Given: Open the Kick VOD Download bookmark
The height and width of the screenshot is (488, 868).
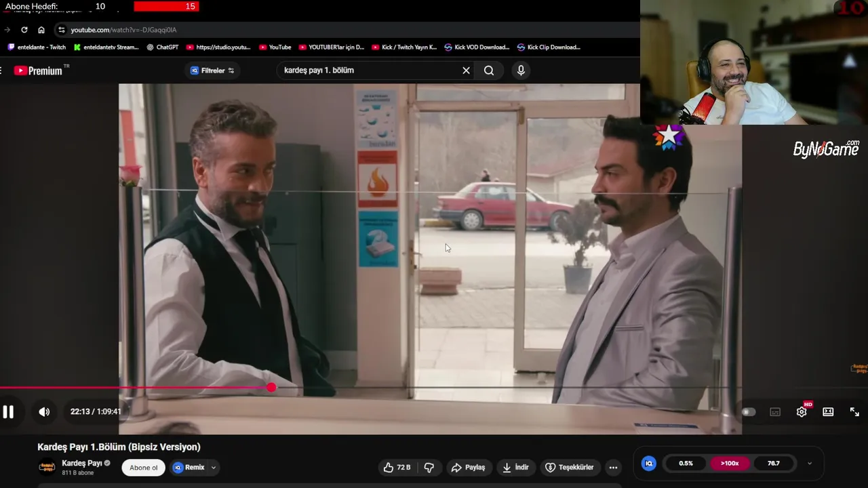Looking at the screenshot, I should tap(477, 47).
